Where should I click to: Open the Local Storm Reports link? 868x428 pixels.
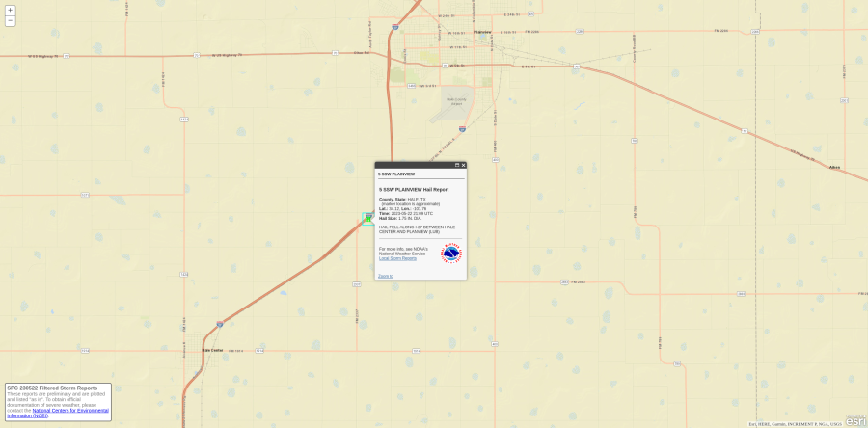[397, 258]
